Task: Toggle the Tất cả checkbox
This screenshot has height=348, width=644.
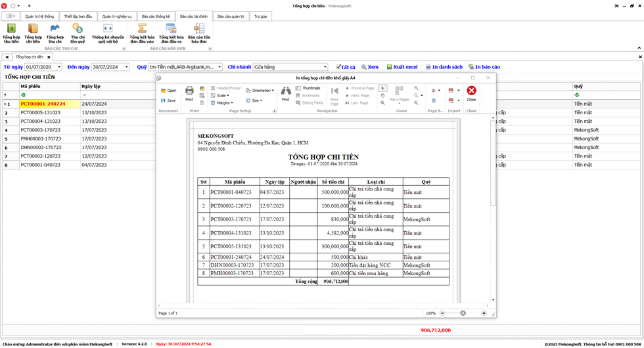Action: click(338, 67)
